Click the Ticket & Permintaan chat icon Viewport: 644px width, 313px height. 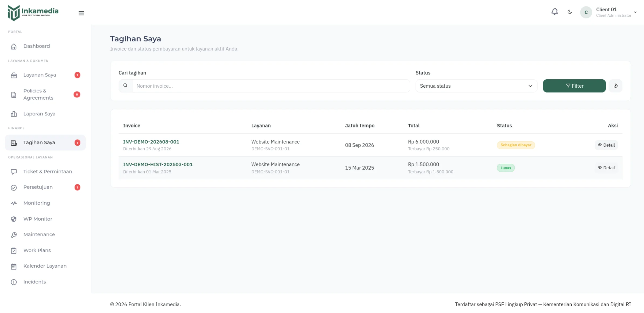(x=14, y=172)
